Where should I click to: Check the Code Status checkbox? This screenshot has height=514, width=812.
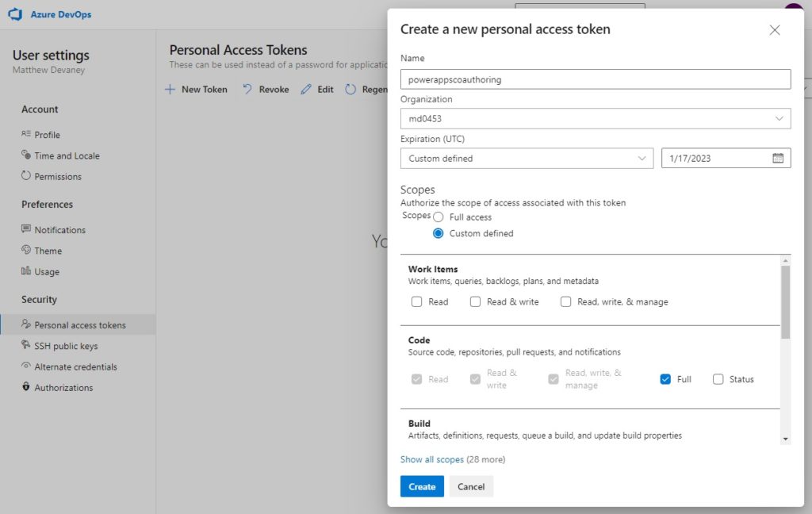pos(718,379)
